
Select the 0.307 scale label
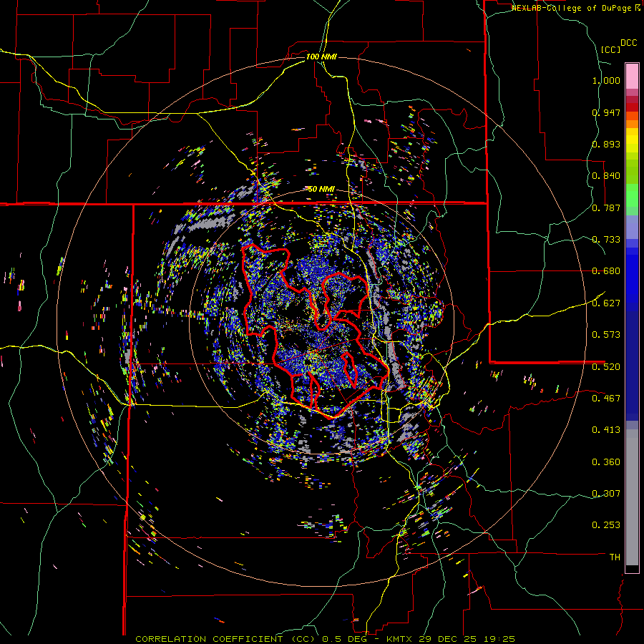coord(606,494)
